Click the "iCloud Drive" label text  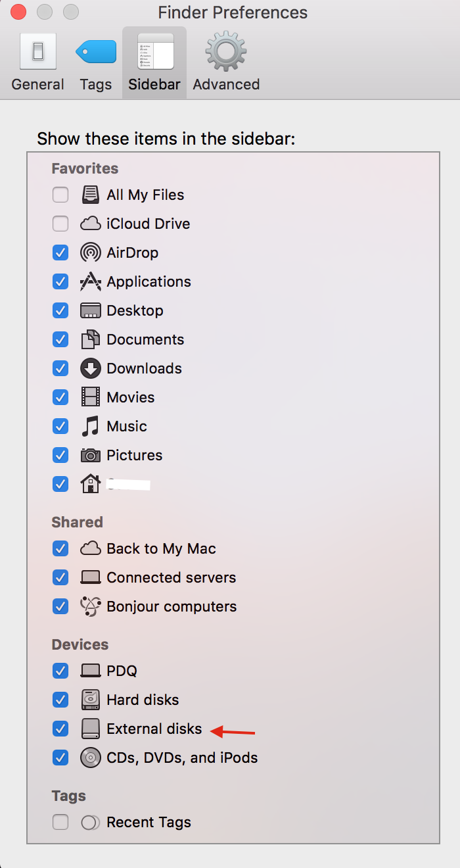[x=149, y=224]
